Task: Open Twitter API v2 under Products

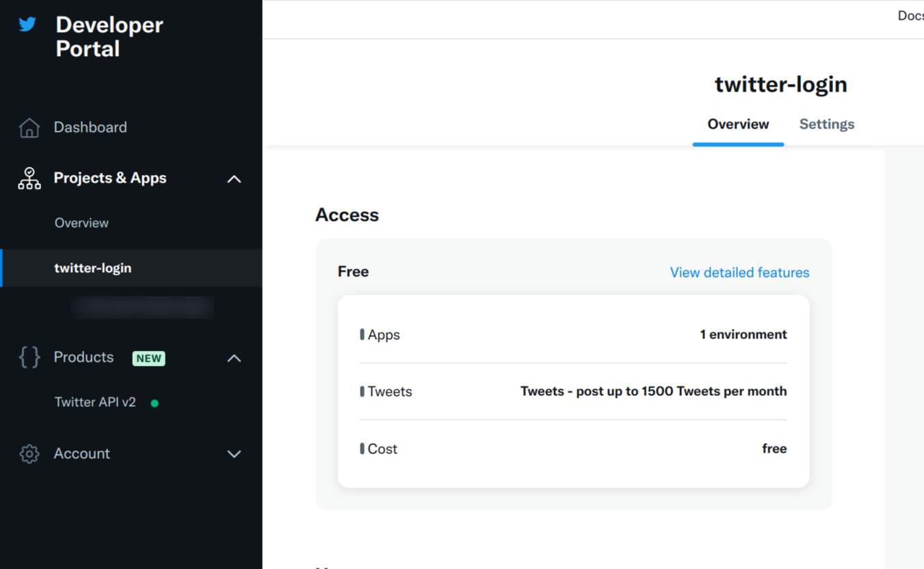Action: tap(95, 402)
